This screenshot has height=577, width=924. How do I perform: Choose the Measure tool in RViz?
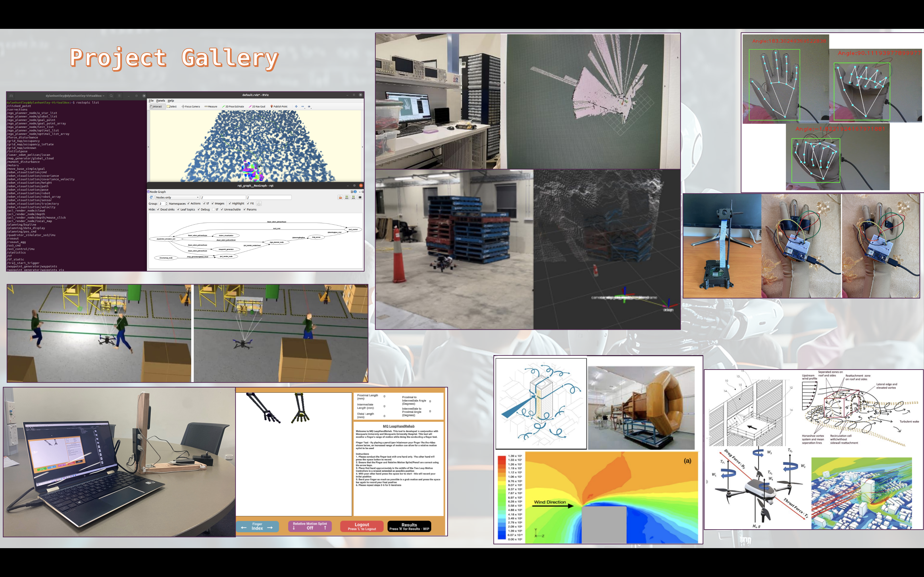(211, 106)
